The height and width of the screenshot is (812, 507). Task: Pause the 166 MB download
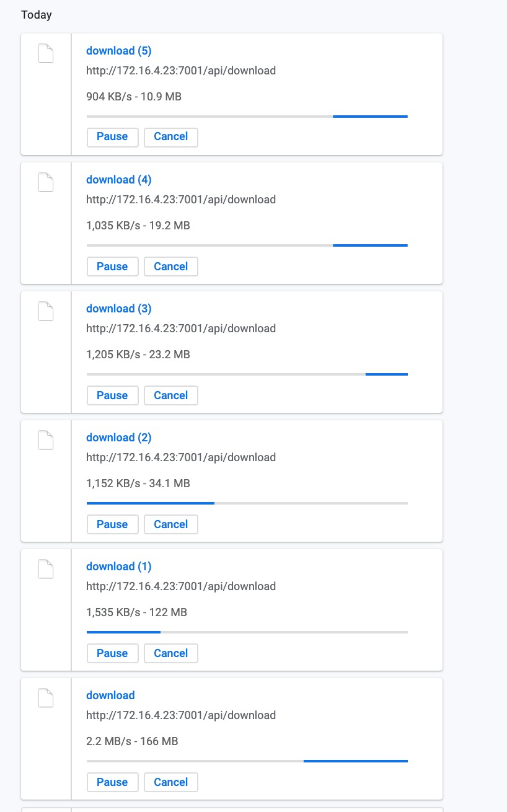coord(112,782)
